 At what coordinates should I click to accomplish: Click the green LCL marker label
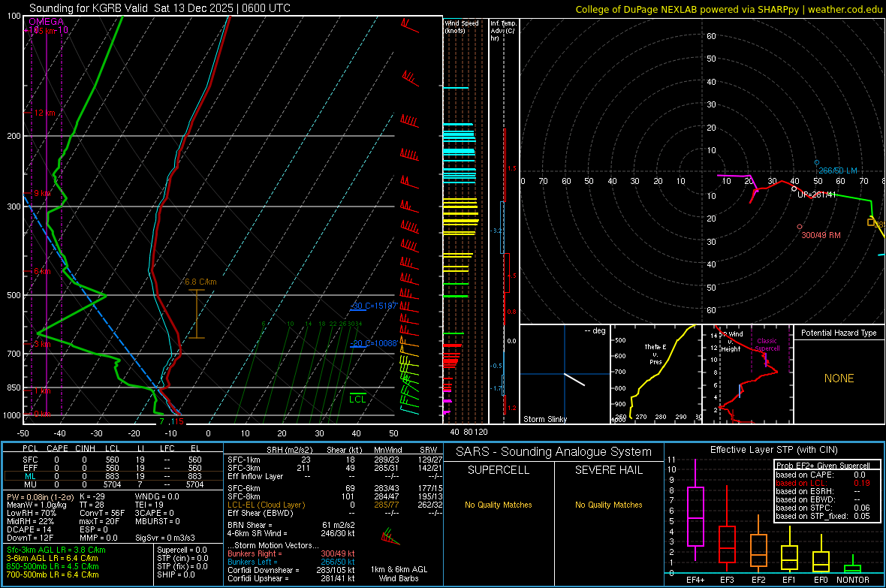click(357, 400)
